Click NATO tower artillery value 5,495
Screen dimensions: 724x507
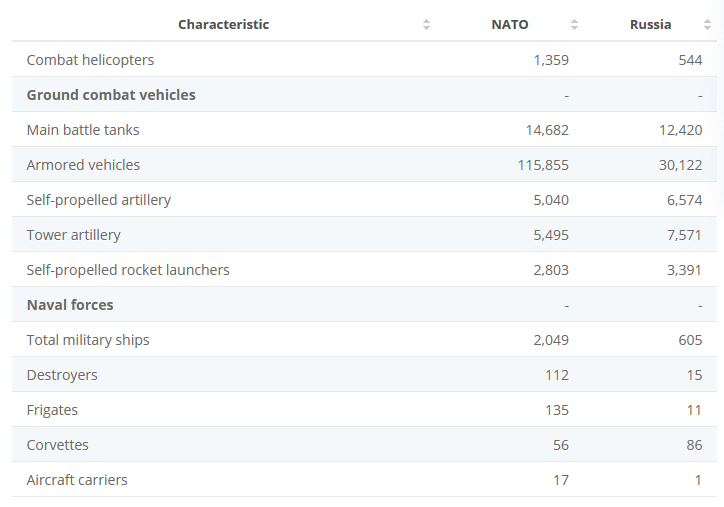551,235
